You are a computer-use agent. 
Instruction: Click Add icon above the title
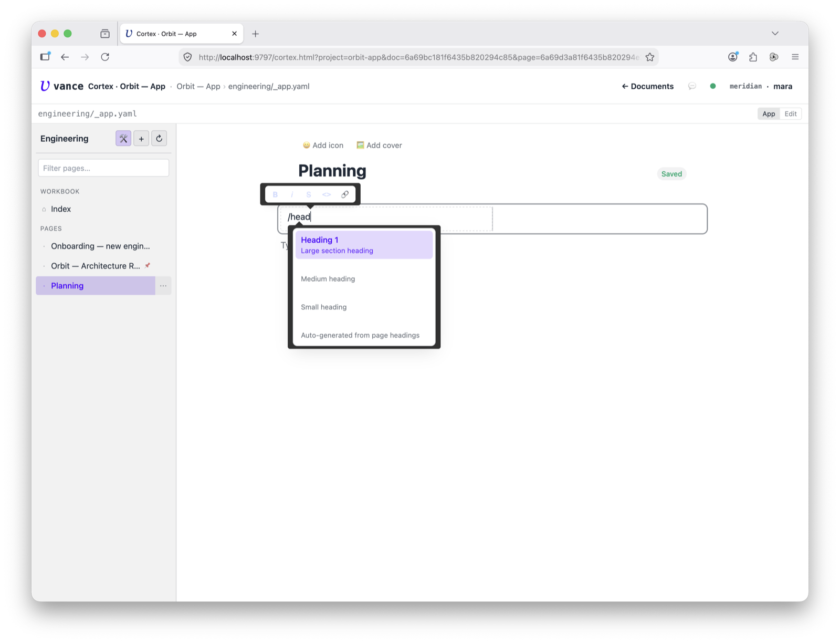click(323, 145)
